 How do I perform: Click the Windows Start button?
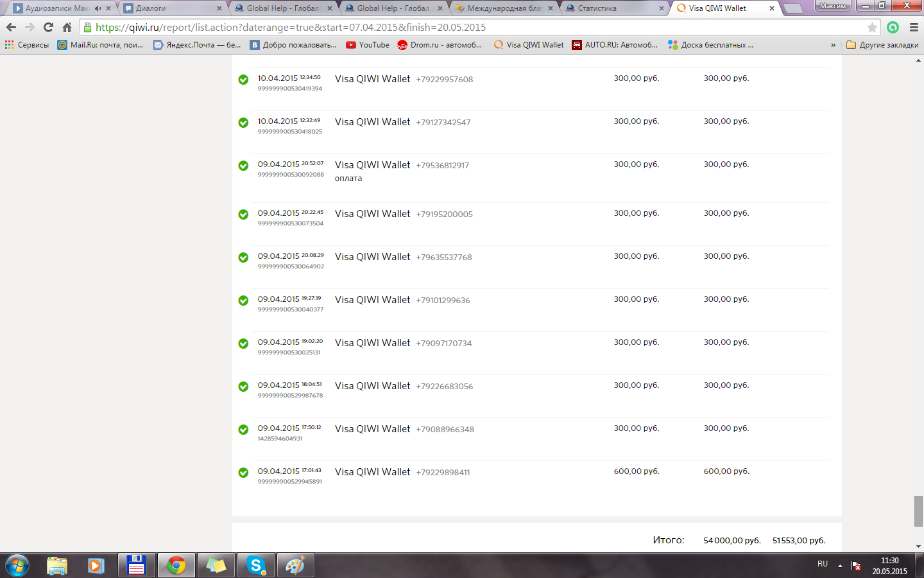pyautogui.click(x=17, y=565)
